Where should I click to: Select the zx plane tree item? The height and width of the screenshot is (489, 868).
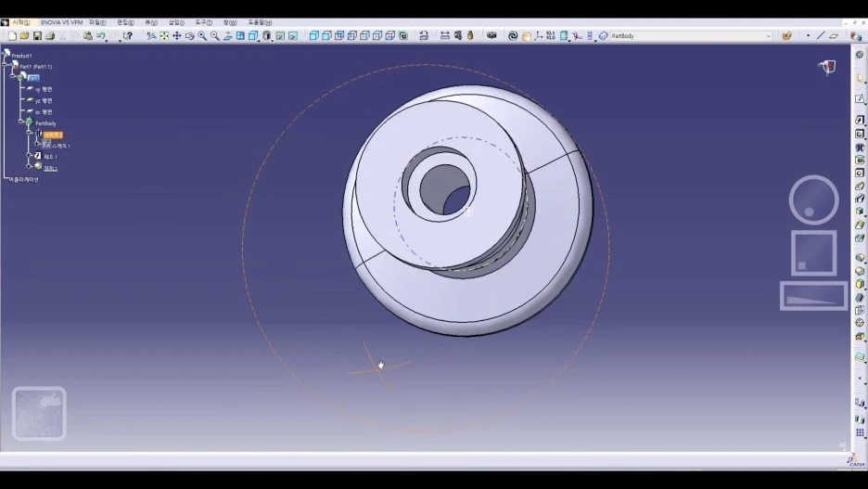click(44, 112)
